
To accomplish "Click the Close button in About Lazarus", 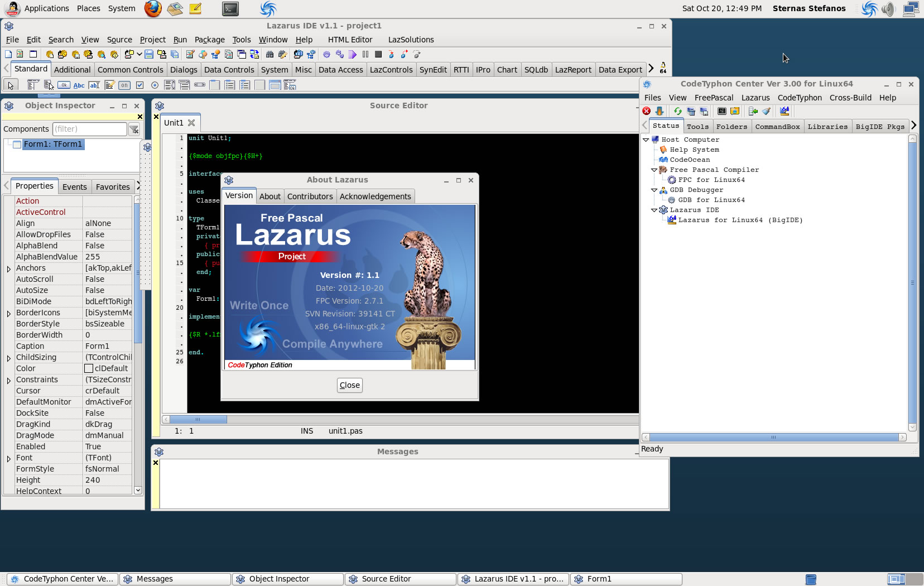I will (350, 385).
